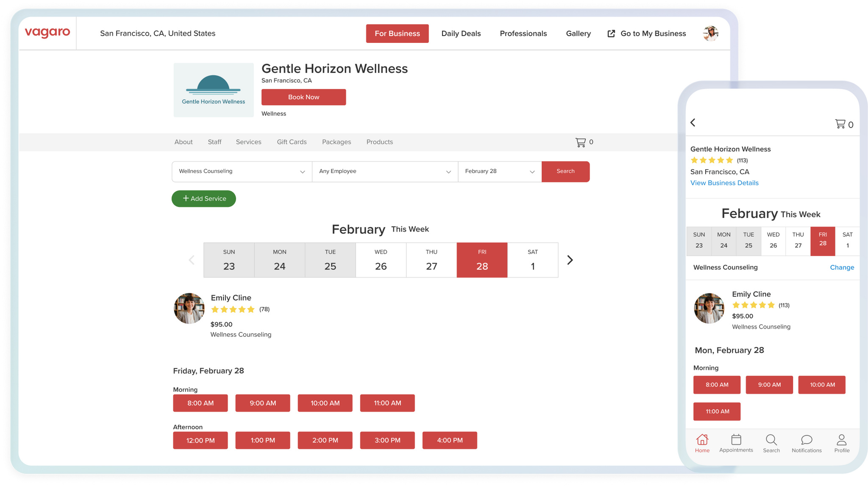Switch to the Staff tab
The width and height of the screenshot is (868, 486).
pyautogui.click(x=214, y=142)
